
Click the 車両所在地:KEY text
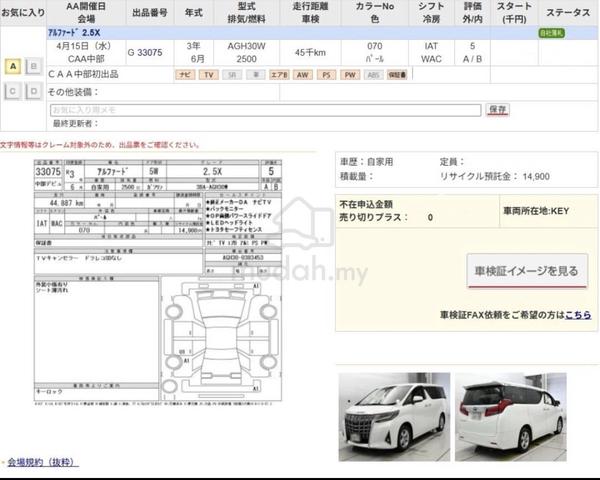(536, 211)
